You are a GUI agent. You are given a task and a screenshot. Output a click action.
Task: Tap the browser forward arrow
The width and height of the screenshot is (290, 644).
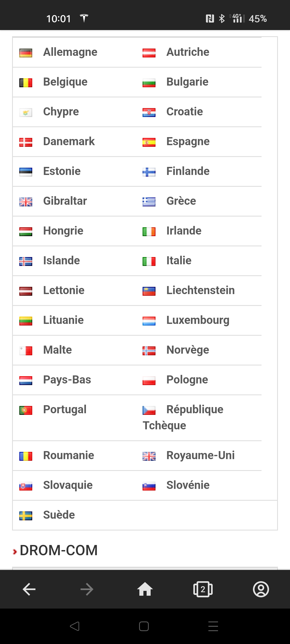(x=87, y=589)
